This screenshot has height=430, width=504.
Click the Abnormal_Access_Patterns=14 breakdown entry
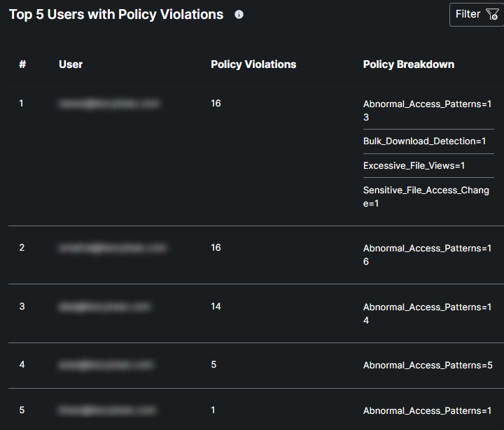point(428,314)
